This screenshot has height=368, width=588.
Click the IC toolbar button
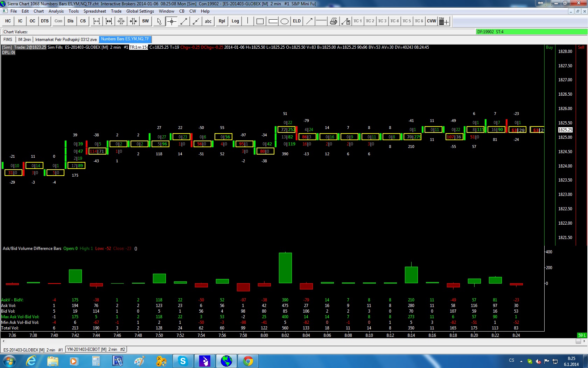20,21
